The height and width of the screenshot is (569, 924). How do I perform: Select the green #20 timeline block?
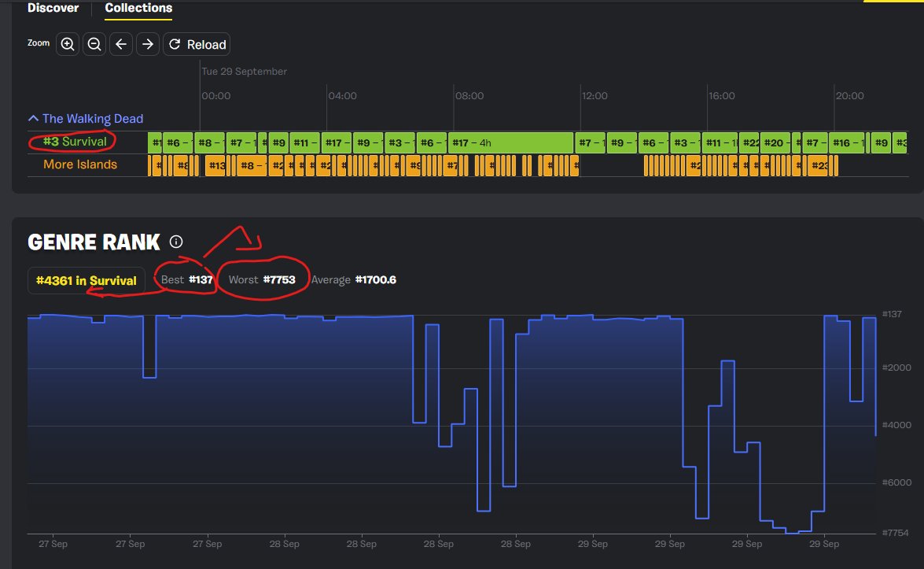tap(776, 142)
